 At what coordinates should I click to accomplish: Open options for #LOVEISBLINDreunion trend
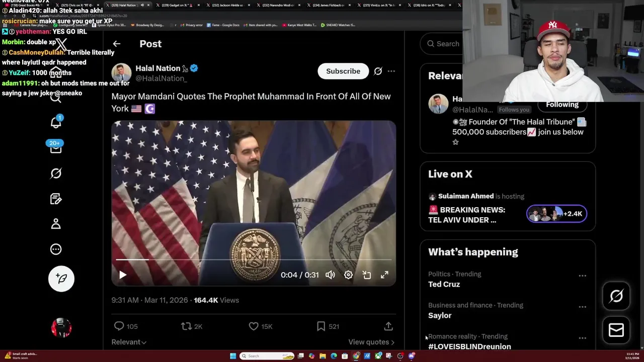pos(582,338)
